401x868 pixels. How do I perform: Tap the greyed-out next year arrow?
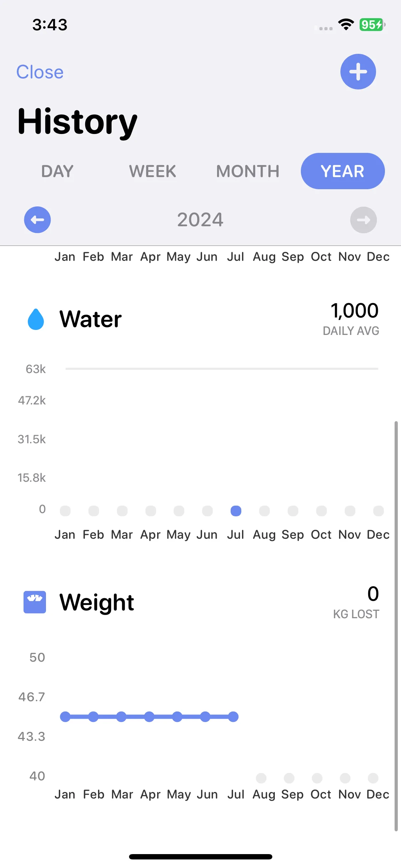[x=363, y=220]
